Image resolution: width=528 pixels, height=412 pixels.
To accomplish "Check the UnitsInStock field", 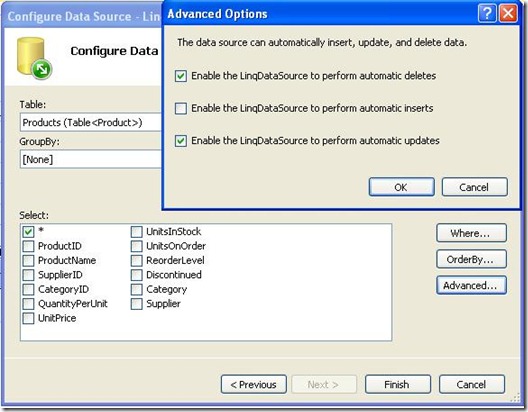I will (136, 232).
